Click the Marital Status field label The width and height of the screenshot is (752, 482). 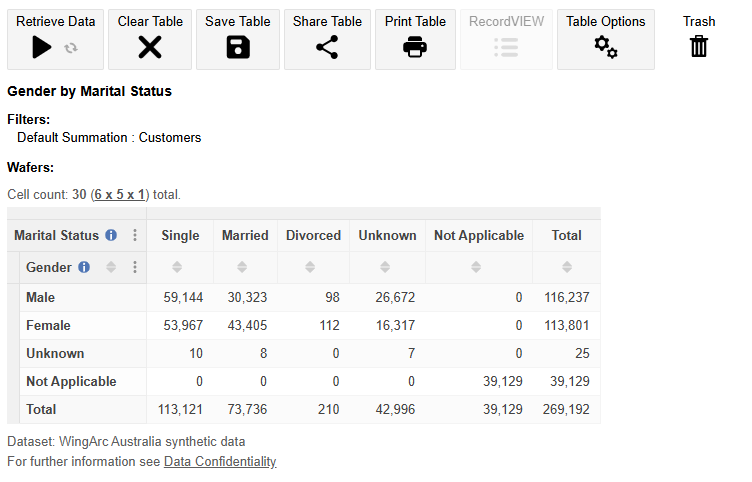[x=56, y=235]
